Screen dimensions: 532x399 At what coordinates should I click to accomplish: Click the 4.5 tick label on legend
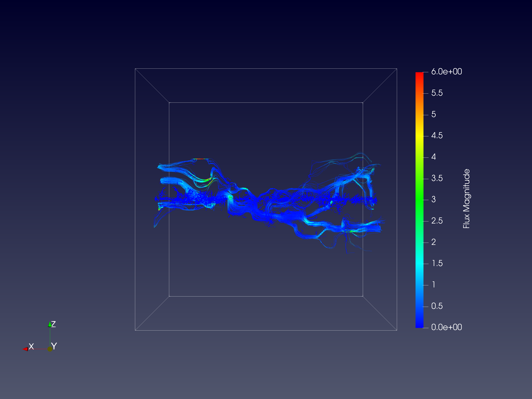[437, 136]
